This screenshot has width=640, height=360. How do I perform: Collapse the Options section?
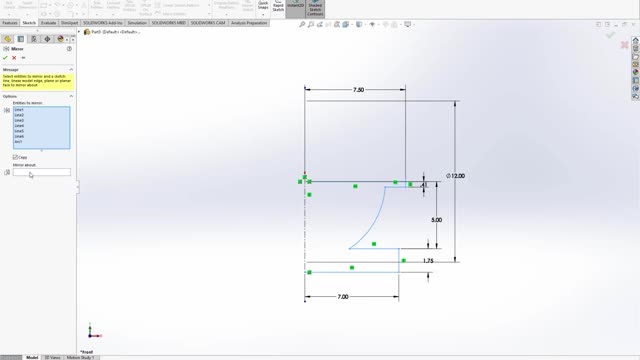pyautogui.click(x=71, y=96)
